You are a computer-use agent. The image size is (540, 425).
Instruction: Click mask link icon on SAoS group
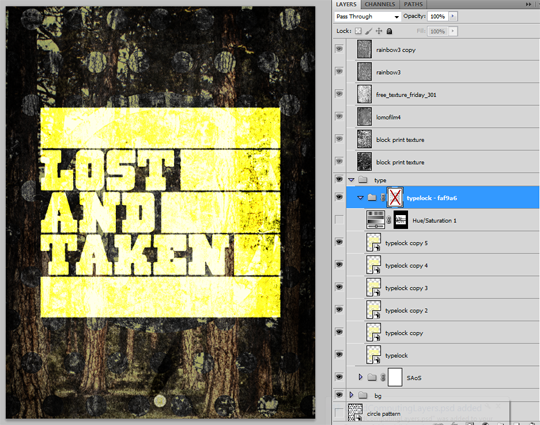(382, 377)
